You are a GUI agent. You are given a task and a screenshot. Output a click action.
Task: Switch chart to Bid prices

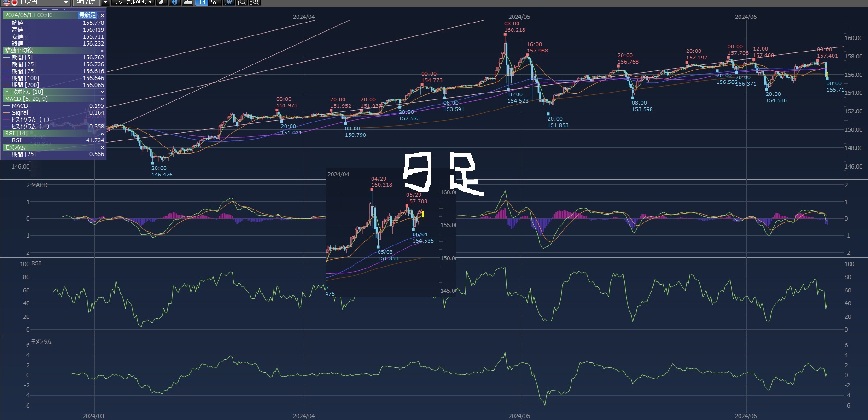point(201,2)
